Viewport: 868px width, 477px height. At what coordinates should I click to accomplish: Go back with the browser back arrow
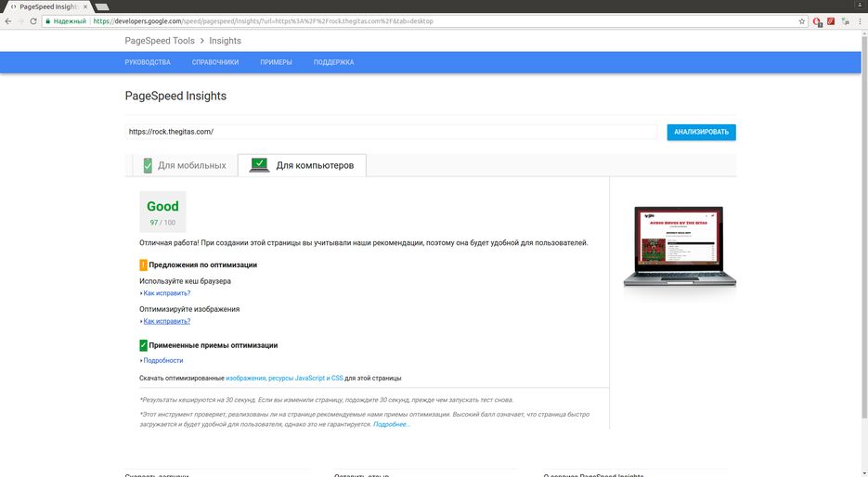click(x=7, y=21)
